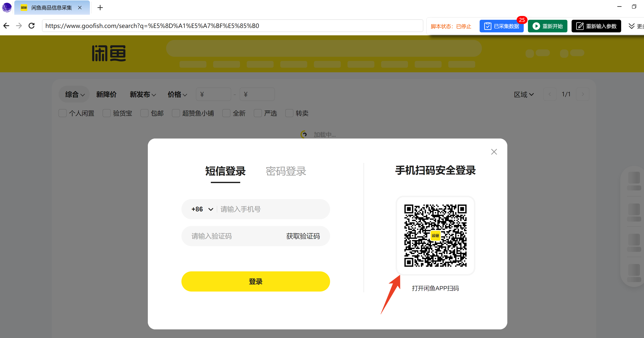644x338 pixels.
Task: Click the yellow 登录 button
Action: point(256,281)
